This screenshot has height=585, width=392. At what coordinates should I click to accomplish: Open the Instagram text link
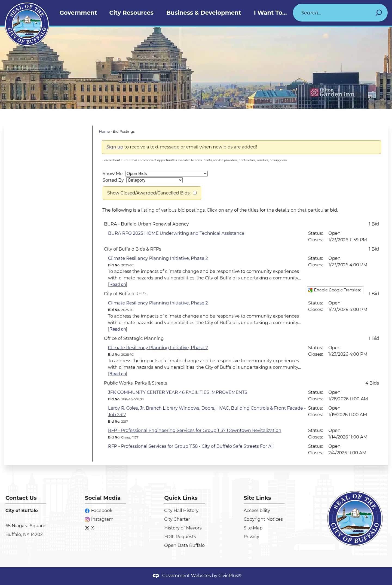coord(102,519)
